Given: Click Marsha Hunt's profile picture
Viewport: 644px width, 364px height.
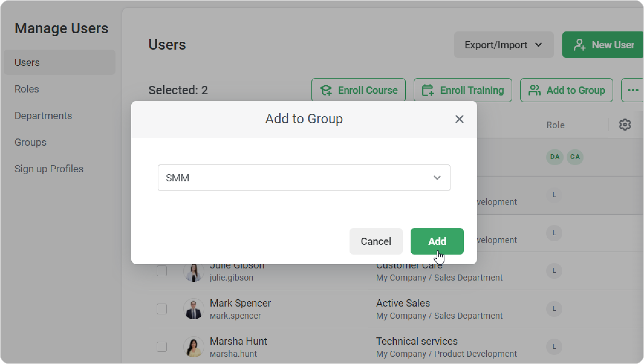Looking at the screenshot, I should [x=194, y=347].
